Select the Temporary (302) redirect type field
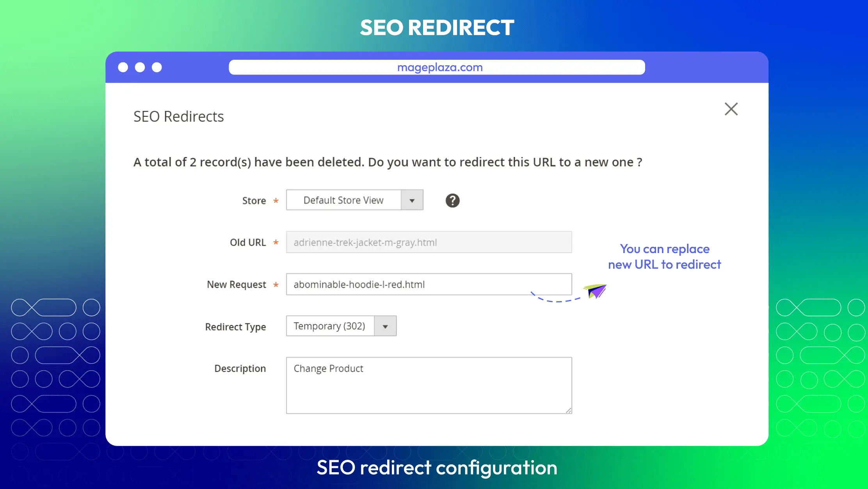The height and width of the screenshot is (489, 868). [341, 326]
